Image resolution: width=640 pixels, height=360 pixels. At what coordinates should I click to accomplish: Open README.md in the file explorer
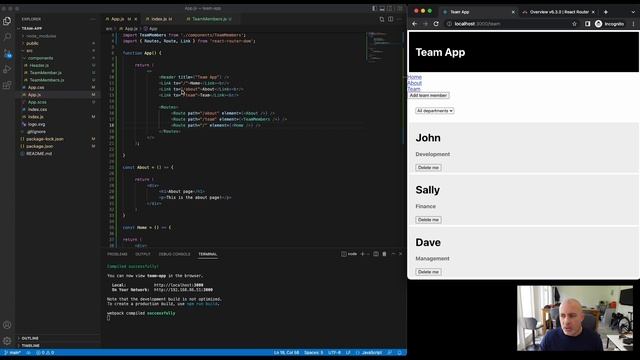[x=57, y=153]
